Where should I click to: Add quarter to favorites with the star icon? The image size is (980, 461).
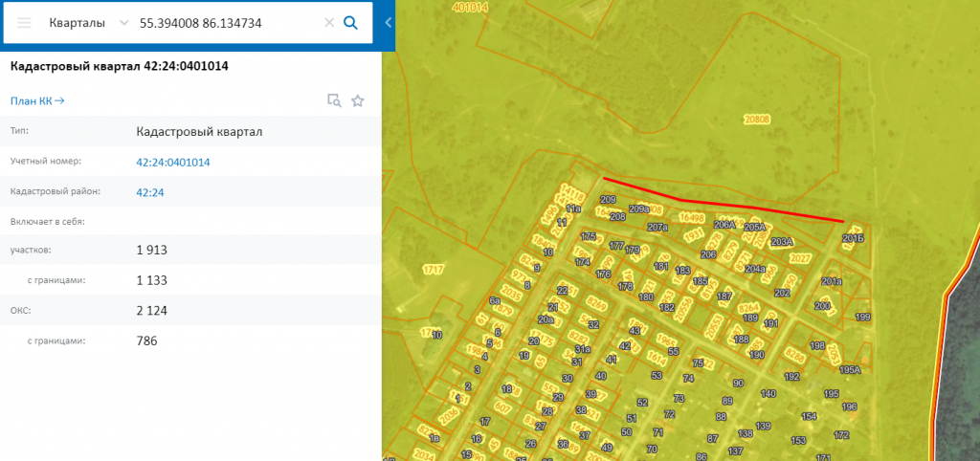358,100
